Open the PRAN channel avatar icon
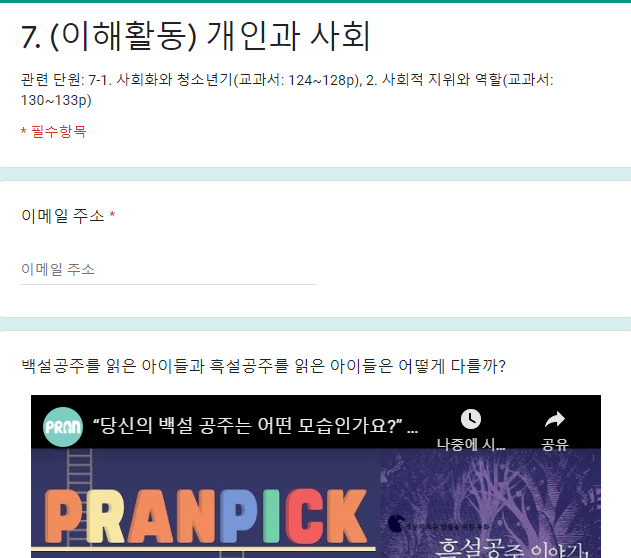The height and width of the screenshot is (558, 631). (x=63, y=427)
